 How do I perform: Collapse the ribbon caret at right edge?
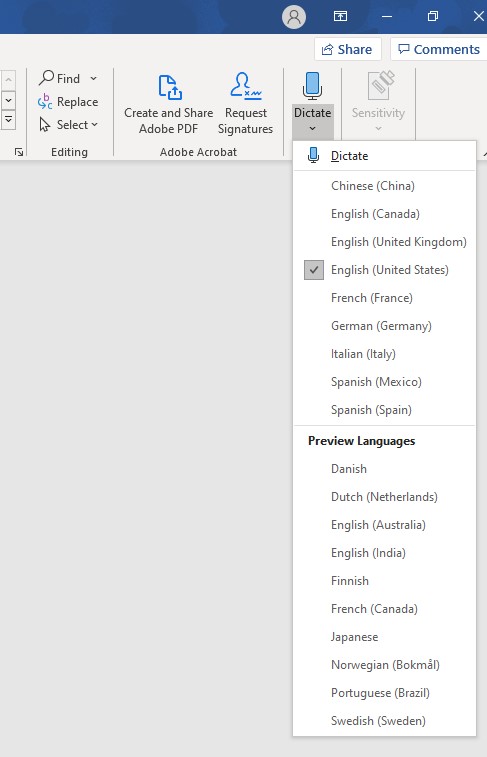pyautogui.click(x=484, y=154)
